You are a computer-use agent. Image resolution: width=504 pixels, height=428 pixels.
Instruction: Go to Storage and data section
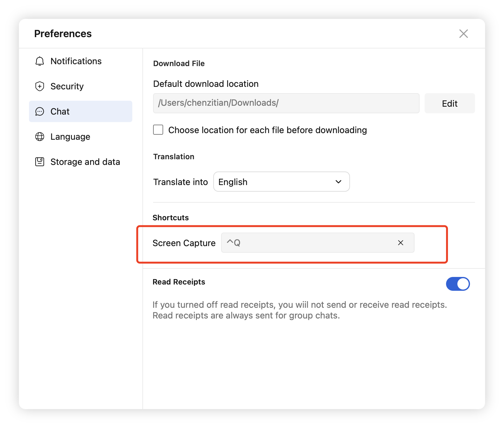85,162
